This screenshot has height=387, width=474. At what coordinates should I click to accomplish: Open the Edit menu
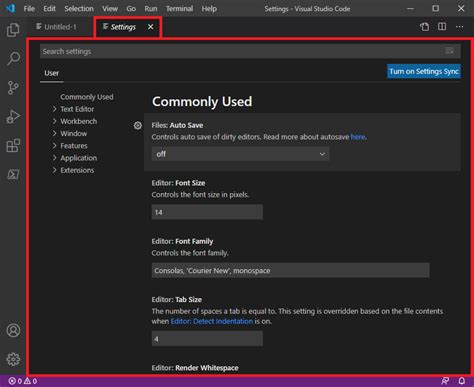coord(49,9)
